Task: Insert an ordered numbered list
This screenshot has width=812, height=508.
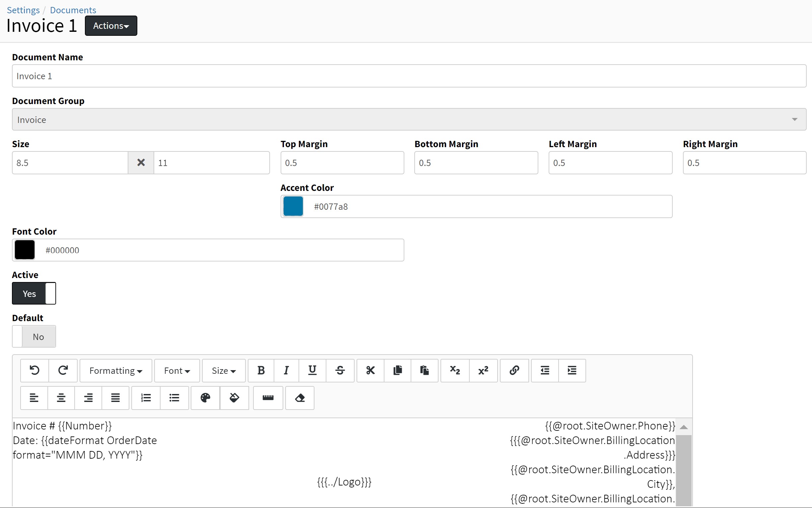Action: point(146,398)
